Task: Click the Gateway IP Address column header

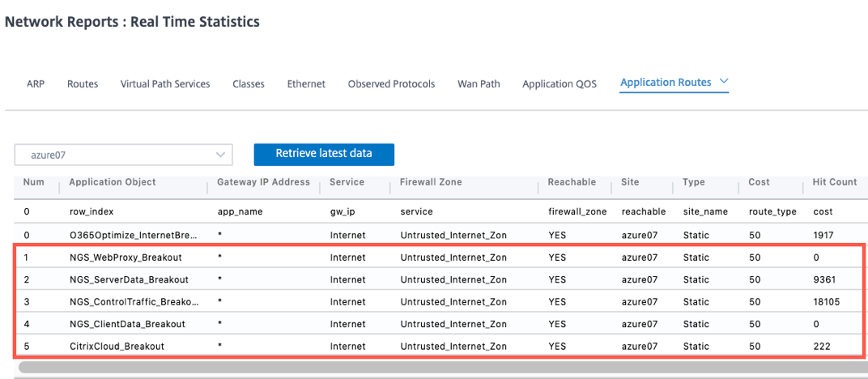Action: click(263, 182)
